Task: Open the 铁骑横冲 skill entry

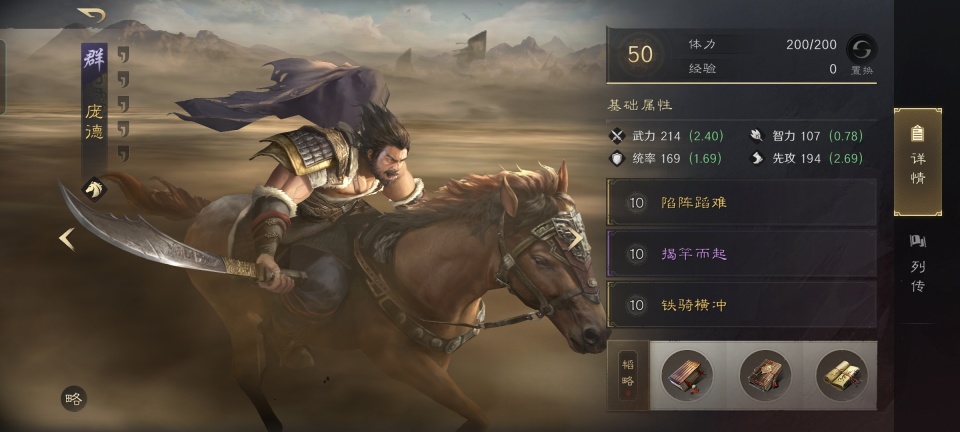Action: pos(741,305)
